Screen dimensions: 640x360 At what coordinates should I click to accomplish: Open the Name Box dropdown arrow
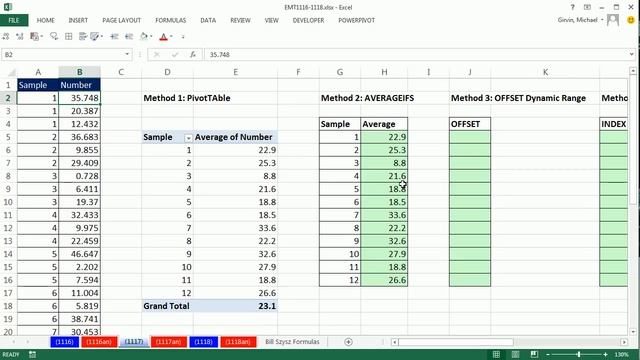[x=127, y=54]
